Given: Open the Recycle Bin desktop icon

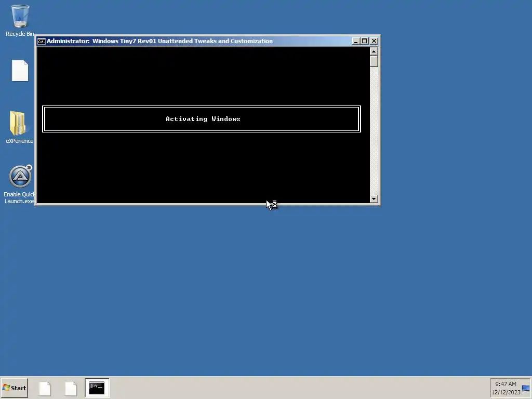Looking at the screenshot, I should [20, 20].
